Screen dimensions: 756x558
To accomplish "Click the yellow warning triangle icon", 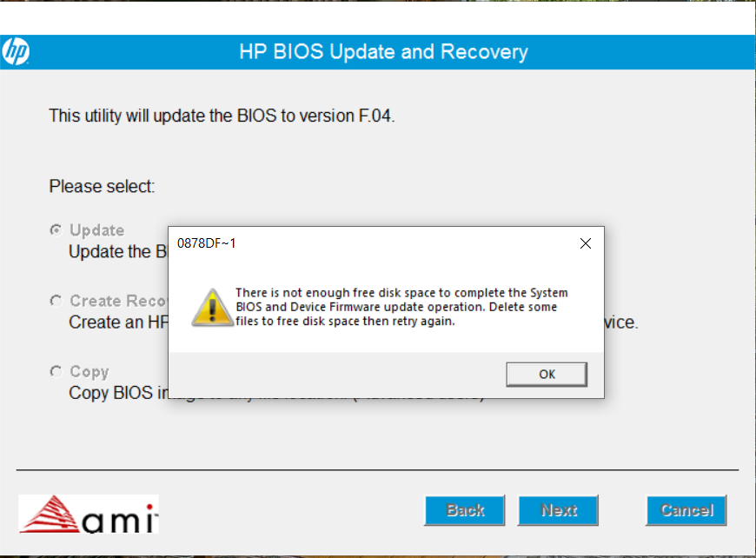I will [x=207, y=307].
